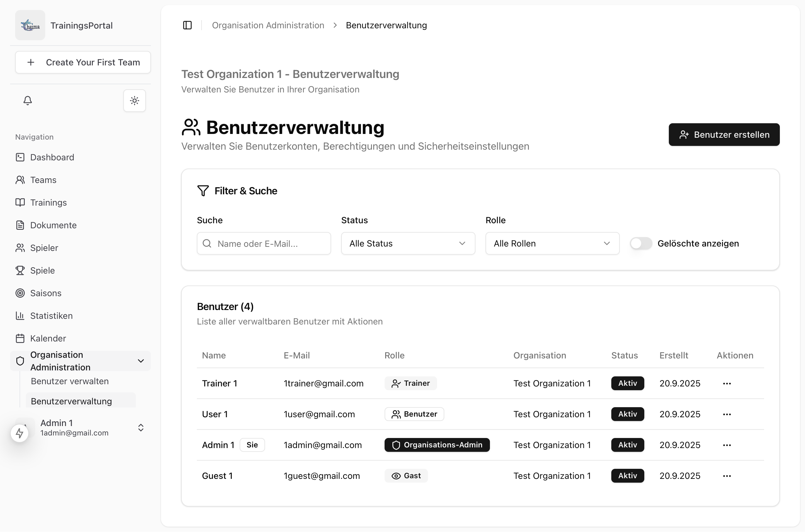The height and width of the screenshot is (532, 805).
Task: Click the Guest 1 name cell
Action: 217,476
